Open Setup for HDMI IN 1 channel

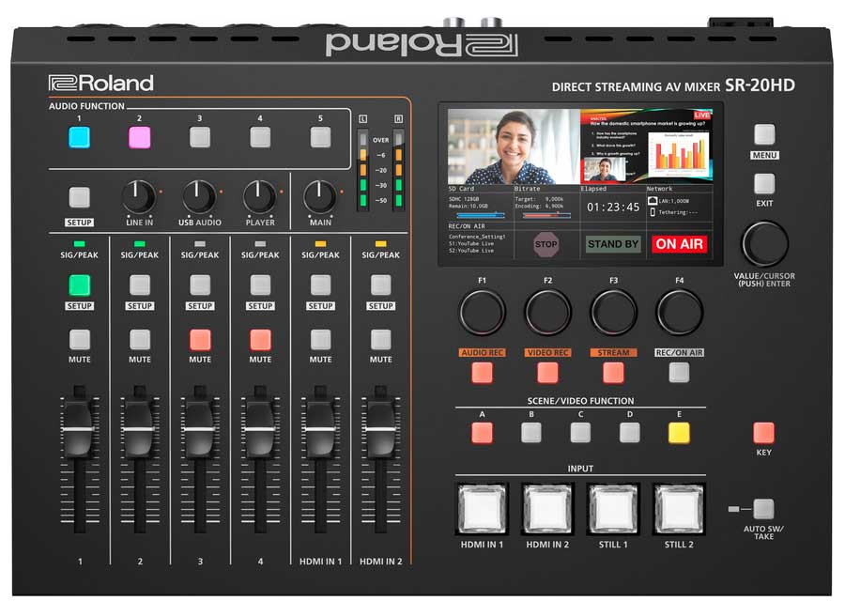pos(321,285)
